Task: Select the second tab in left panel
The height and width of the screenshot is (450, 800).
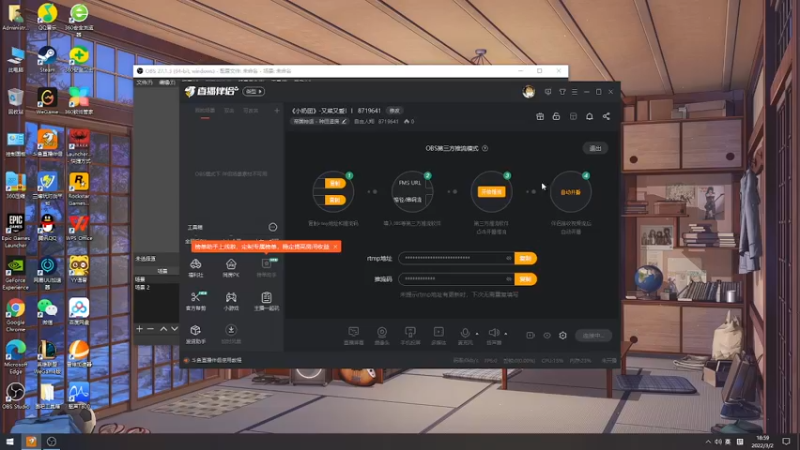Action: tap(229, 111)
